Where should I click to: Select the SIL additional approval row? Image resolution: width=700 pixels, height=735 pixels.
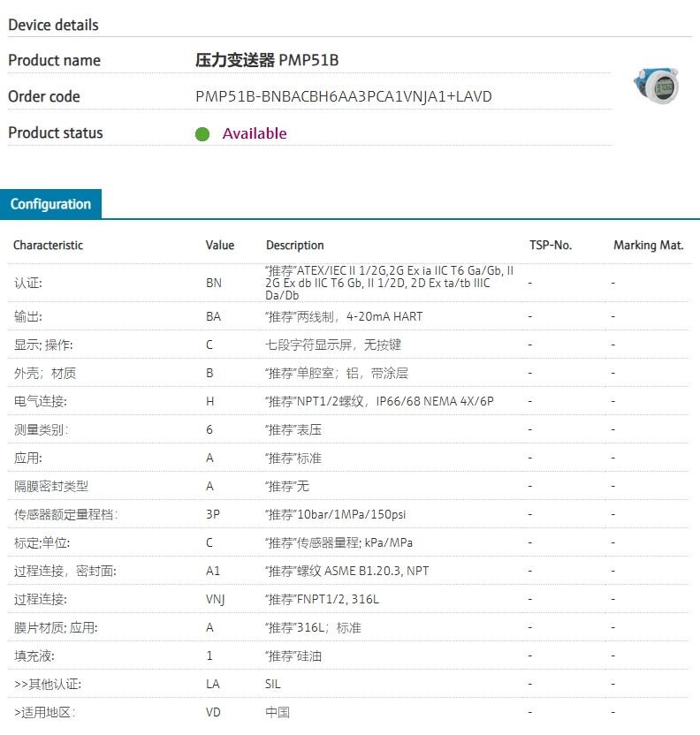[348, 684]
